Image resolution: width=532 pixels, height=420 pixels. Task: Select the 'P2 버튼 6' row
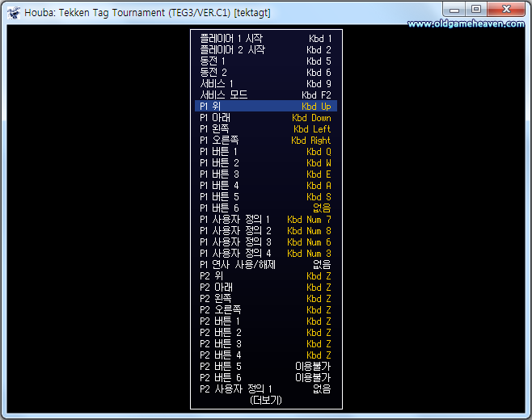(x=266, y=378)
